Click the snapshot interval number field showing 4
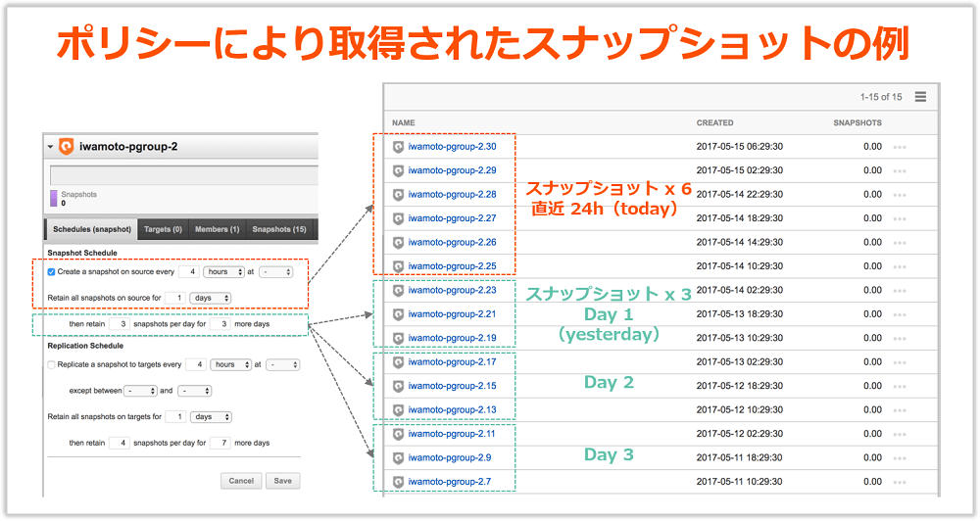The image size is (980, 521). point(189,271)
